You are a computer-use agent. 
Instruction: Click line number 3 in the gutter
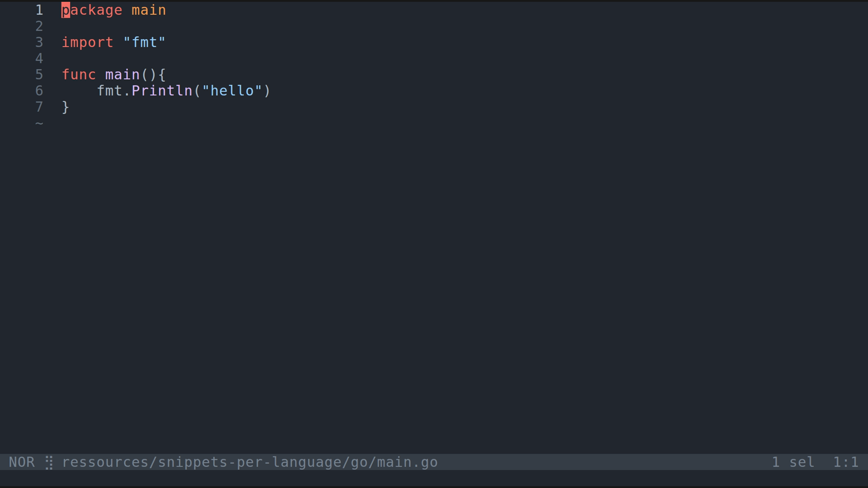(x=39, y=42)
